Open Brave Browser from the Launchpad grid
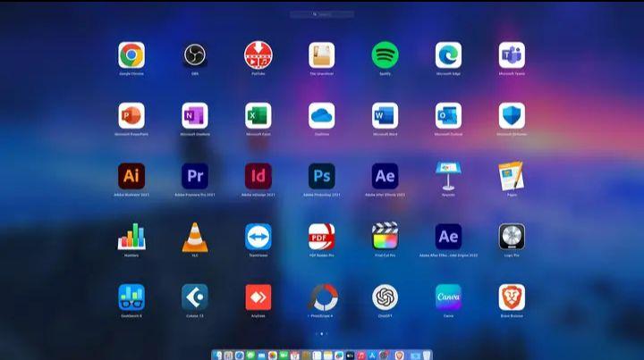Viewport: 644px width, 360px height. [x=512, y=297]
